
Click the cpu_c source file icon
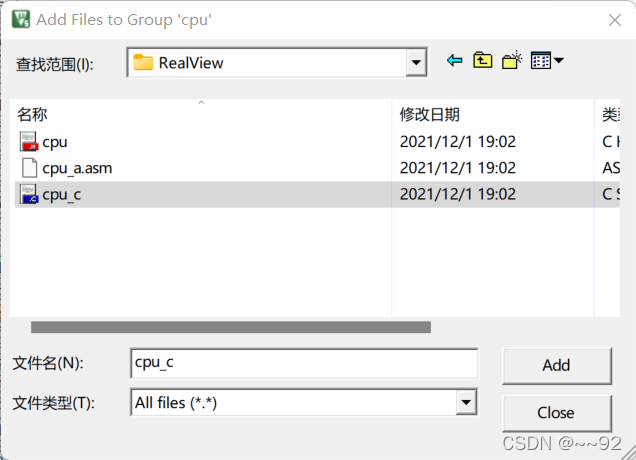pos(29,194)
